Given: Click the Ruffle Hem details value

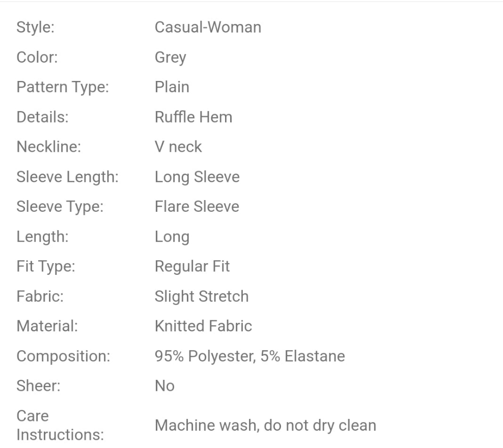Looking at the screenshot, I should [193, 117].
